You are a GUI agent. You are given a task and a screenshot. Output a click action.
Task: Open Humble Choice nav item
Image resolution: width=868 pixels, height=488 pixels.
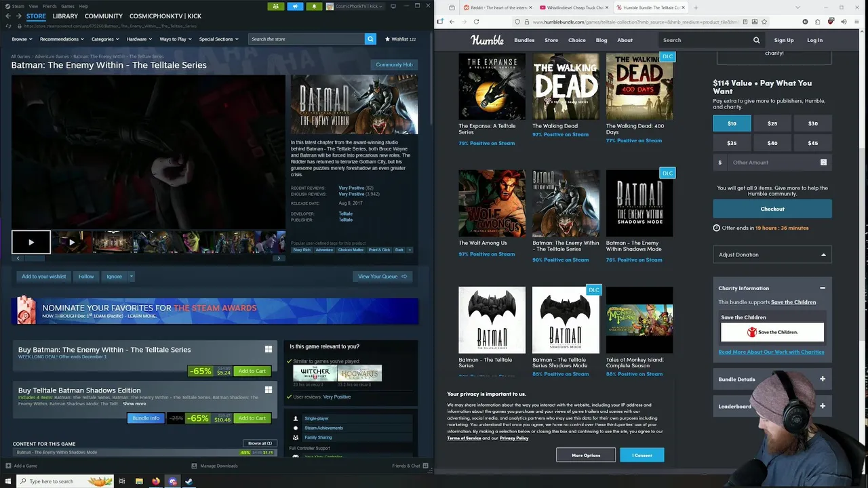pos(577,40)
